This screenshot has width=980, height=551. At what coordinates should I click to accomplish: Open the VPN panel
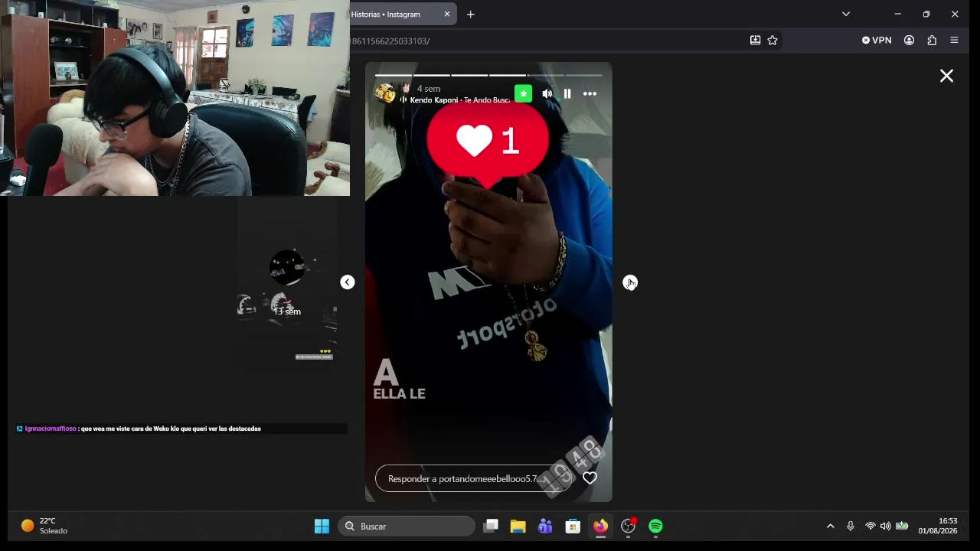(877, 40)
